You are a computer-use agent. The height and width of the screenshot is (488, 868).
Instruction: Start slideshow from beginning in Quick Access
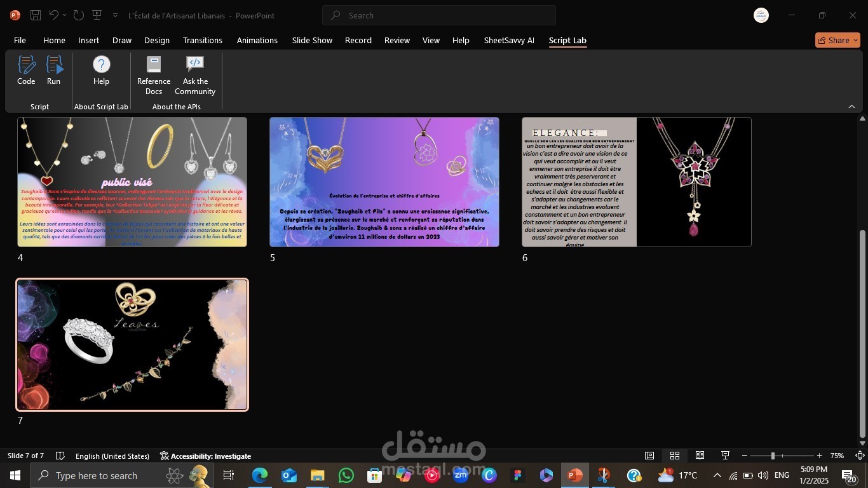pyautogui.click(x=97, y=15)
